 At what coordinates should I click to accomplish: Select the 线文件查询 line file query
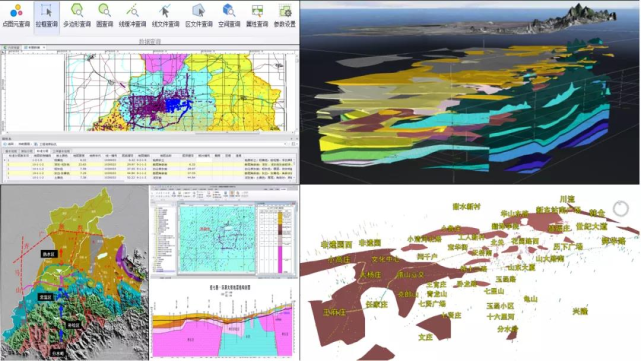166,16
